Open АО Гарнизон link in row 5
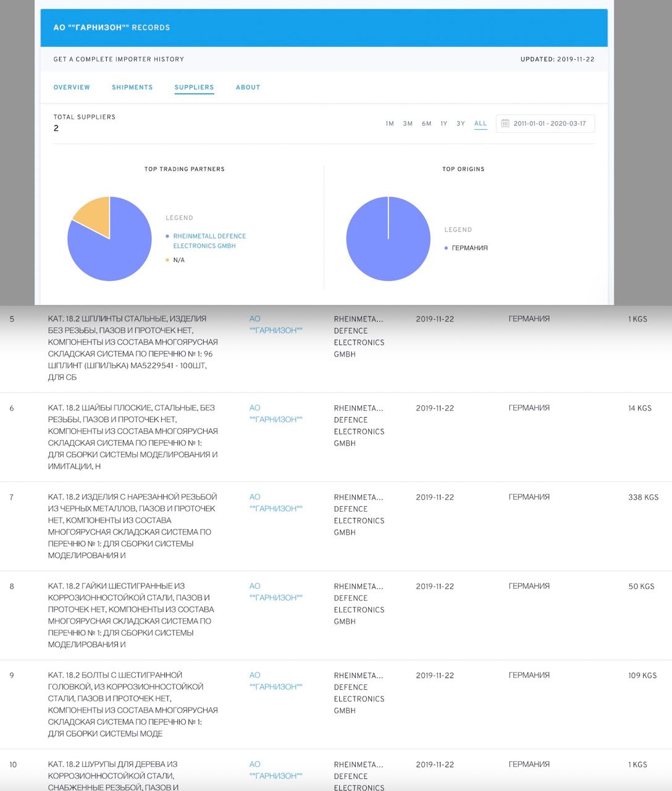The image size is (672, 791). tap(275, 324)
